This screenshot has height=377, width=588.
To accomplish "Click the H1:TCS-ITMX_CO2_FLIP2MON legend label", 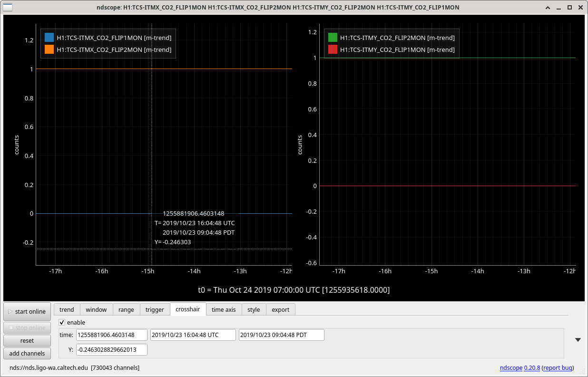I will [x=114, y=49].
